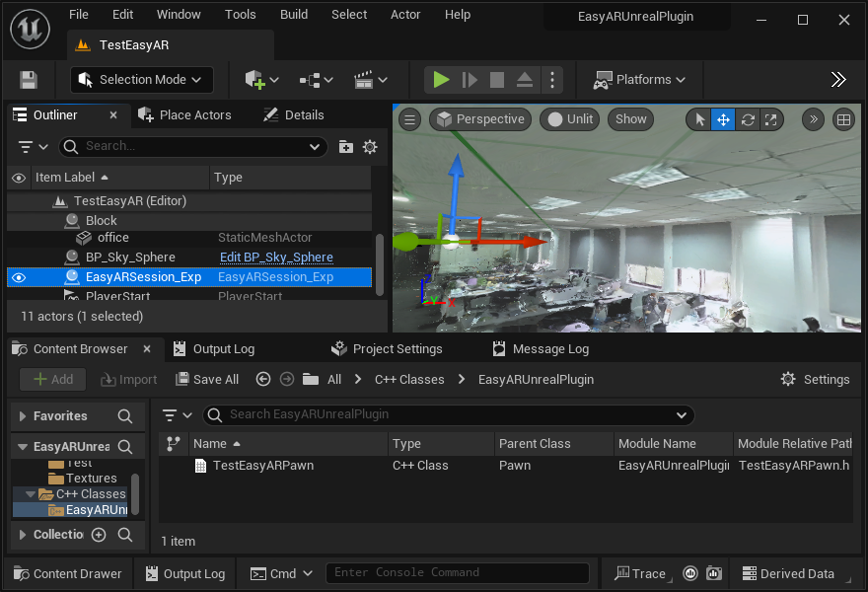This screenshot has height=592, width=868.
Task: Activate the translate gizmo tool in viewport
Action: [x=723, y=119]
